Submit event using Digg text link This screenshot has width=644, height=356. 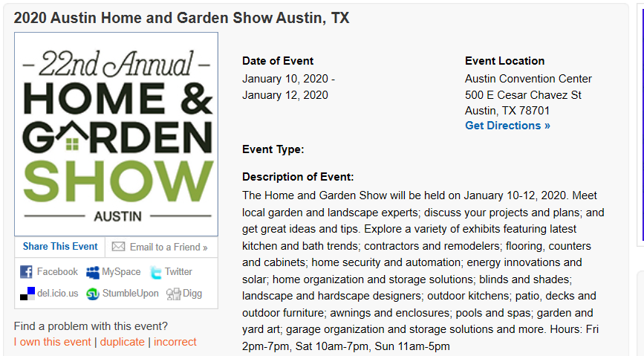(x=192, y=294)
